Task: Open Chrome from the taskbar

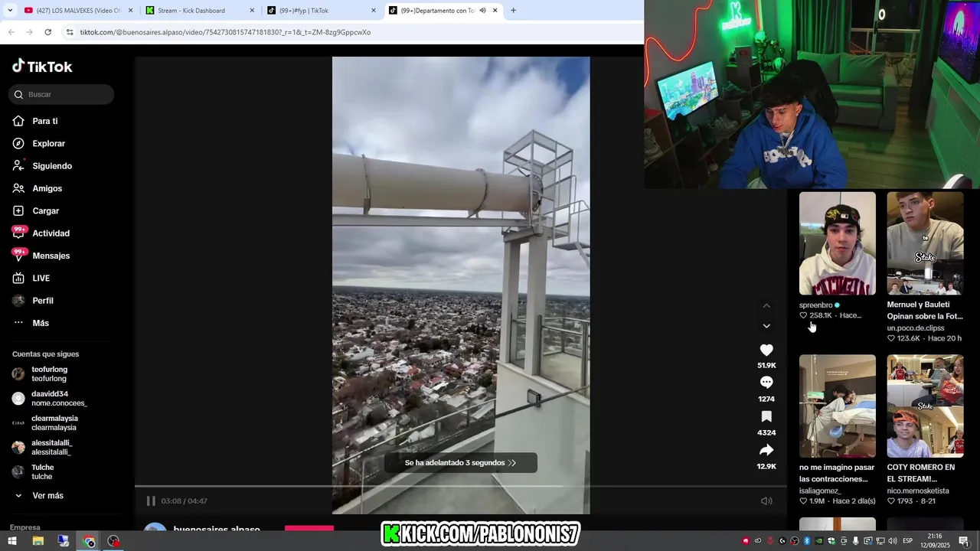Action: coord(89,541)
